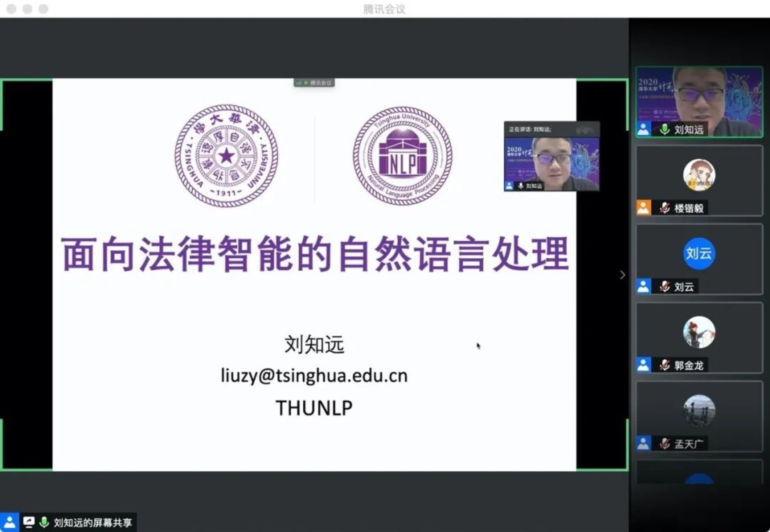Click blue user icon beside 孟天广
Viewport: 770px width, 532px height.
pyautogui.click(x=643, y=444)
